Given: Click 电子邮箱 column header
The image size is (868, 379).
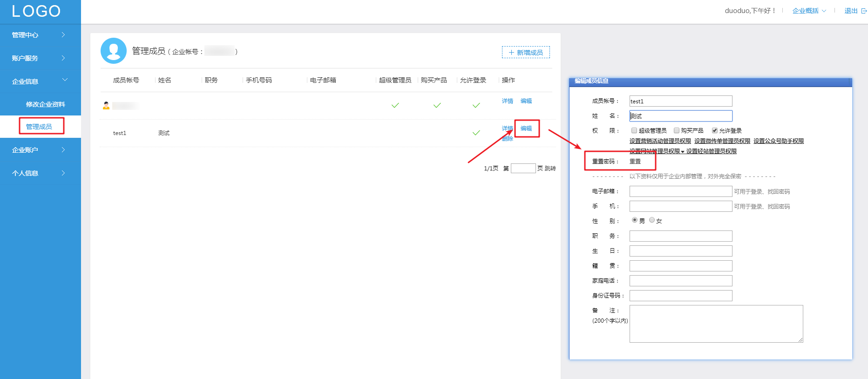Looking at the screenshot, I should point(323,80).
